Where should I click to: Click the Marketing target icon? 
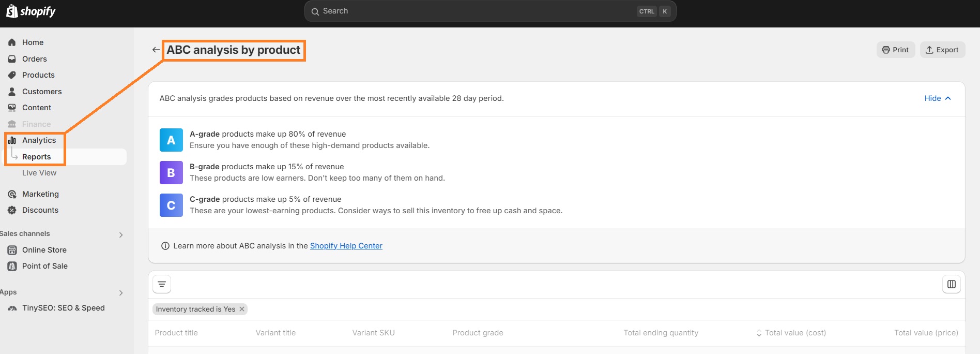pos(12,194)
